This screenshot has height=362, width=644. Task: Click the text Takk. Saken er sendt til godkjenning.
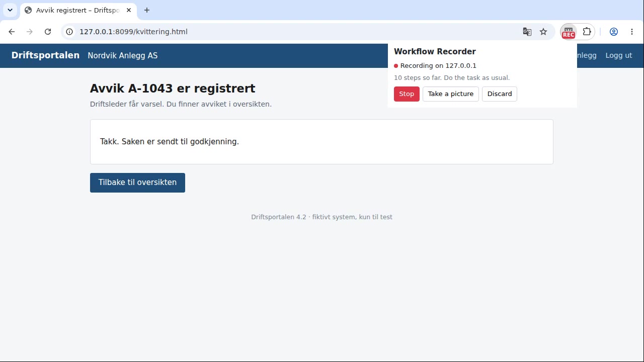(x=170, y=142)
